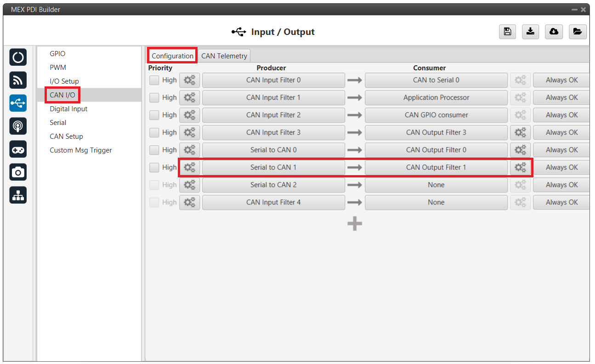Click the download to disk icon
Image resolution: width=595 pixels, height=364 pixels.
coord(530,31)
